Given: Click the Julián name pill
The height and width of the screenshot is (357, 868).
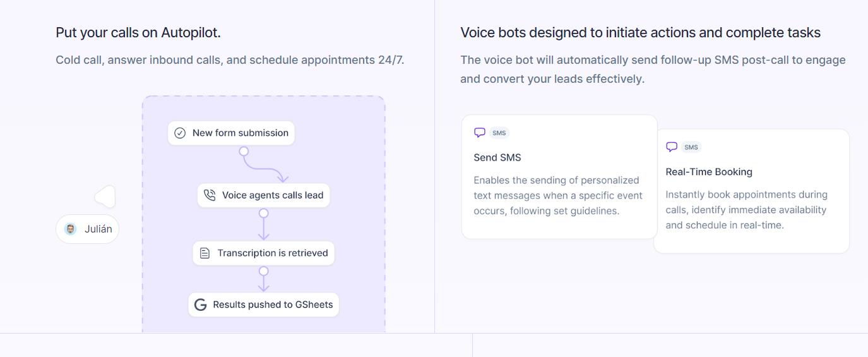Looking at the screenshot, I should [x=87, y=229].
